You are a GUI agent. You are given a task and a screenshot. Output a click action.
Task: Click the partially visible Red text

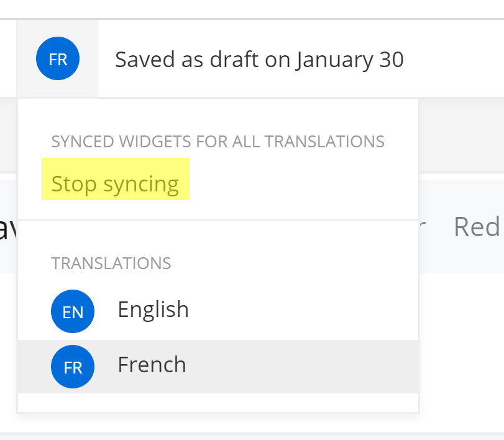pyautogui.click(x=477, y=227)
